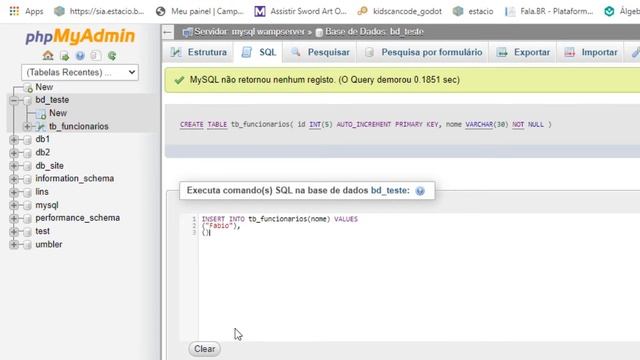Expand the test database node
Image resolution: width=640 pixels, height=360 pixels.
click(x=14, y=231)
